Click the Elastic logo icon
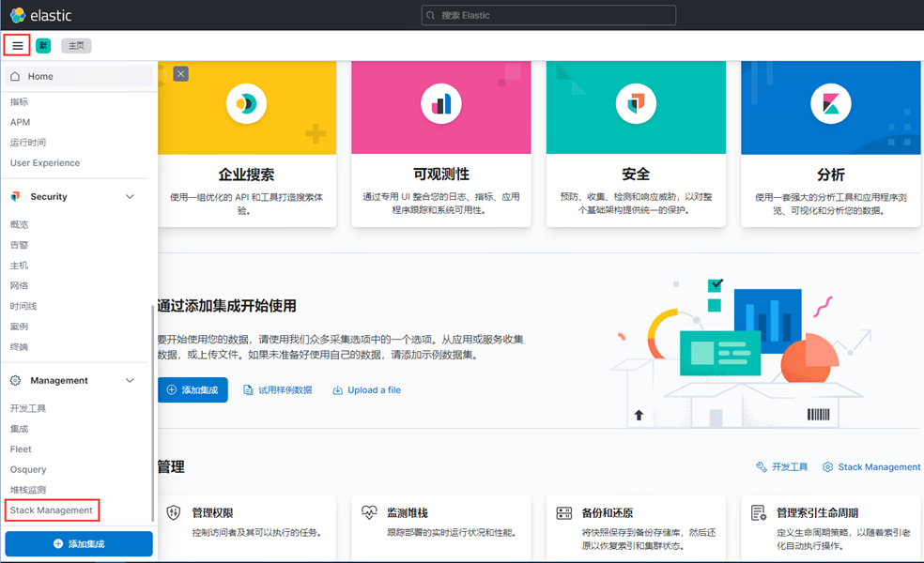Viewport: 924px width, 563px height. (x=18, y=15)
